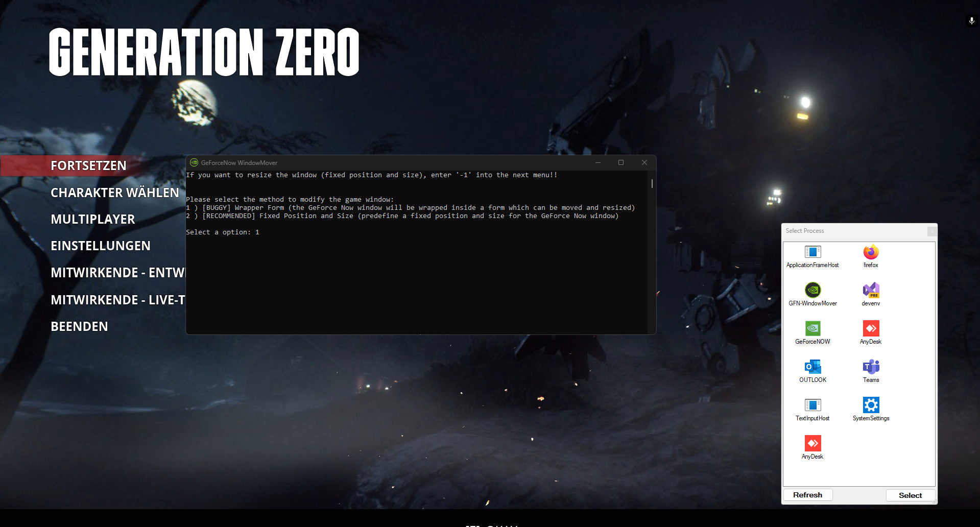The height and width of the screenshot is (527, 980).
Task: Click the '[RECOMMENDED] Fixed Position and Size' line
Action: (x=402, y=216)
